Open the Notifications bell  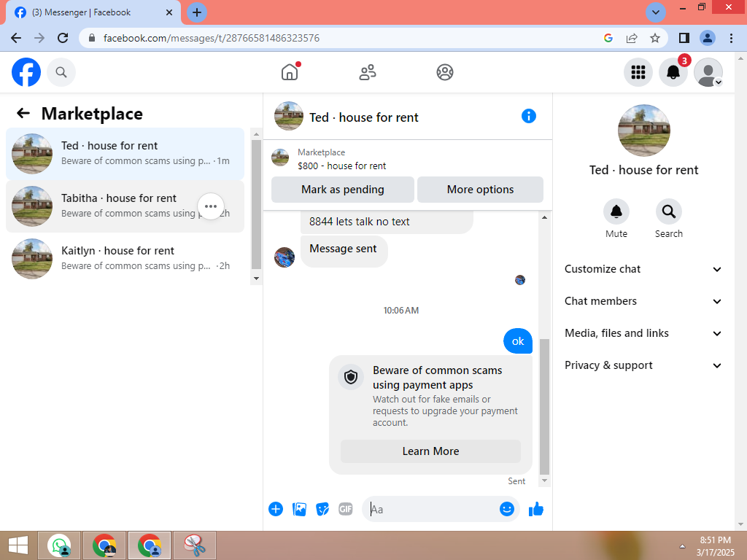pos(673,72)
